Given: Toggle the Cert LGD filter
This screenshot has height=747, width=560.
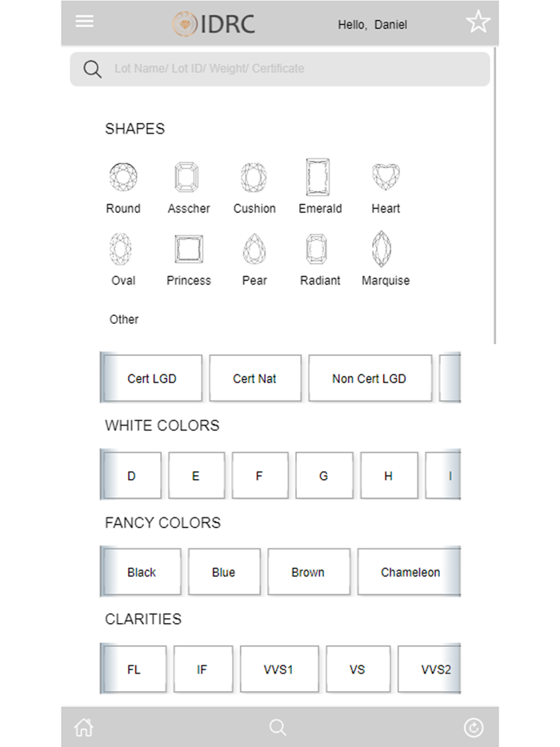Looking at the screenshot, I should [151, 377].
